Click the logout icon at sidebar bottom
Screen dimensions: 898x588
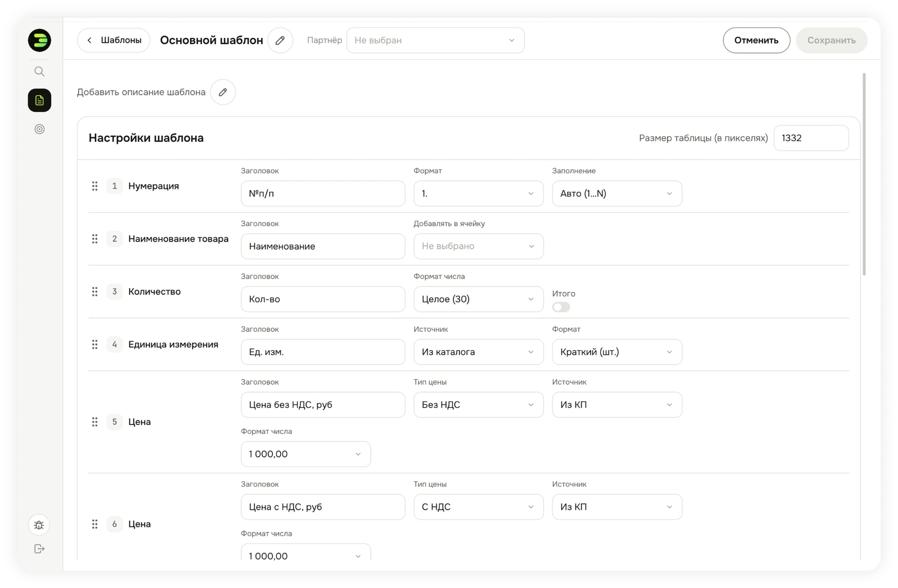[40, 549]
